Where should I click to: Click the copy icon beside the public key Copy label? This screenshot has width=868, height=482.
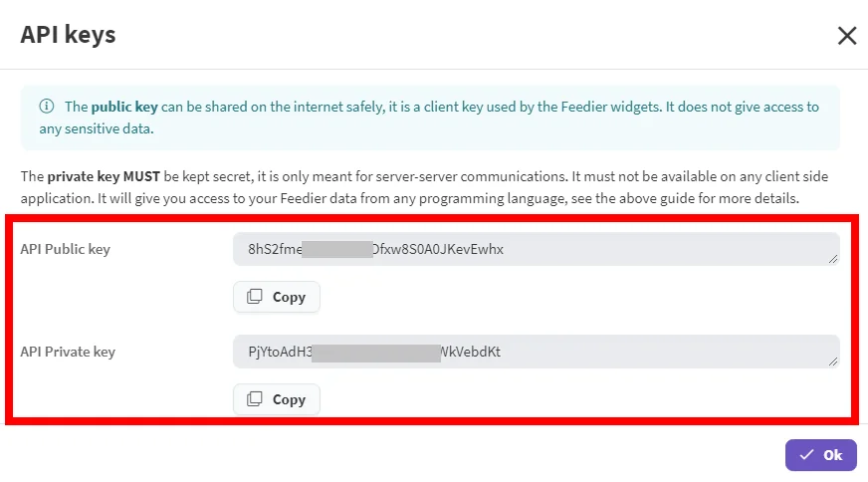[255, 297]
